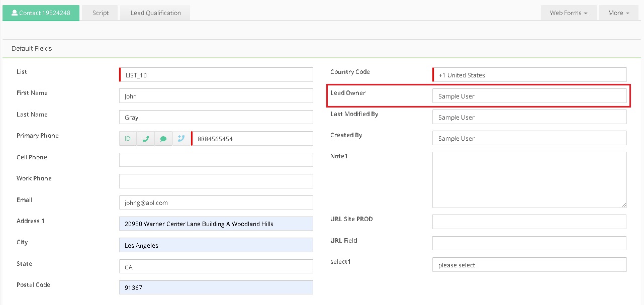Click the List field with LIST_10
The image size is (644, 305).
[x=216, y=75]
